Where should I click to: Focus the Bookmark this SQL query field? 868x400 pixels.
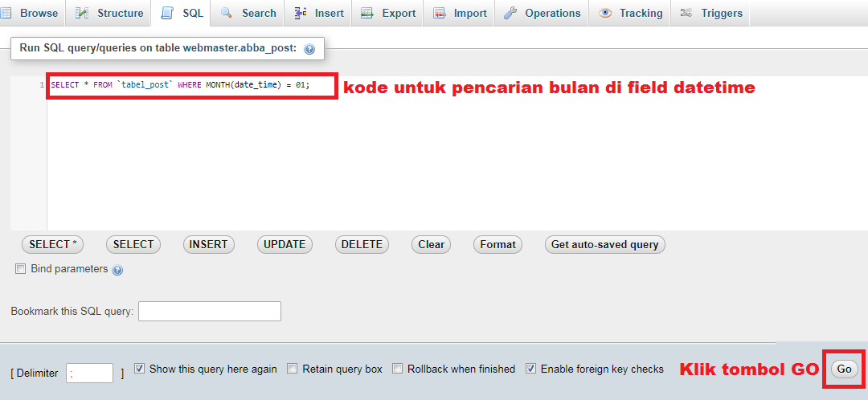click(210, 311)
